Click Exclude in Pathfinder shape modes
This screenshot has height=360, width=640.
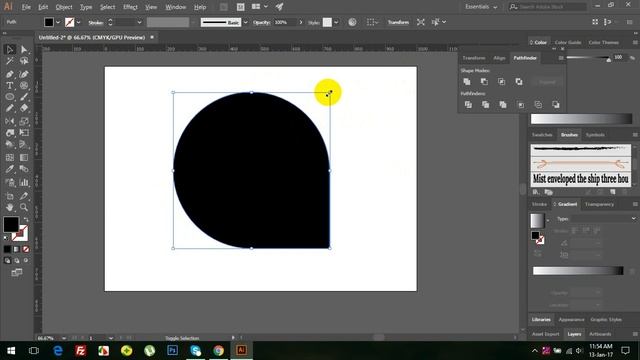(x=519, y=82)
